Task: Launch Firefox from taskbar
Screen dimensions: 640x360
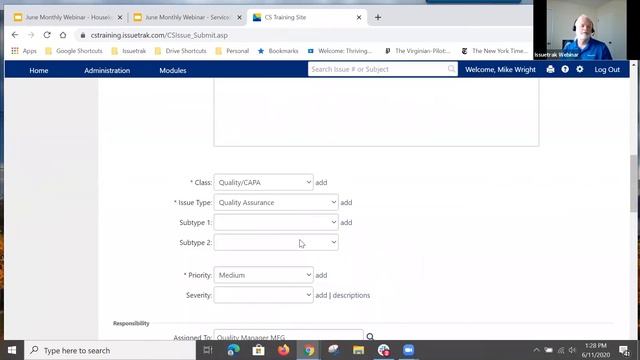Action: click(284, 350)
